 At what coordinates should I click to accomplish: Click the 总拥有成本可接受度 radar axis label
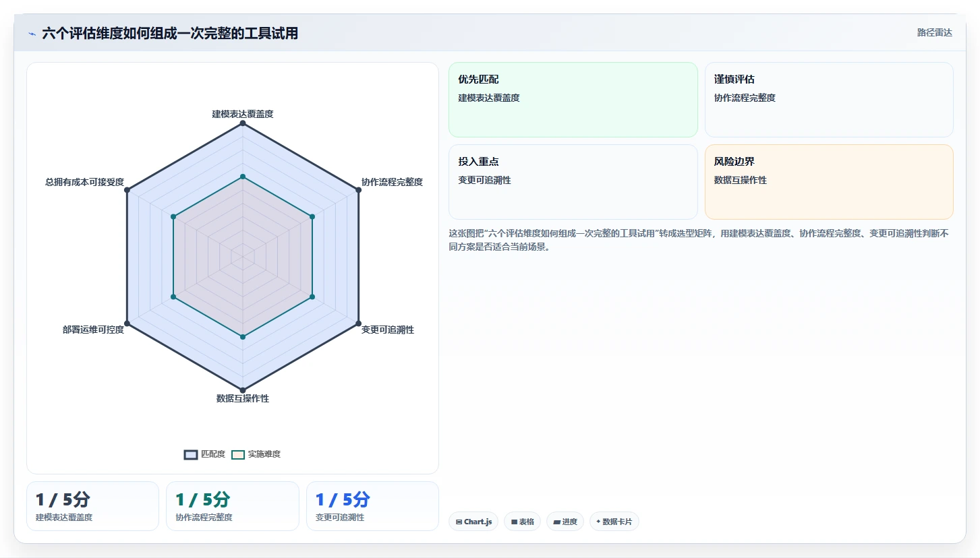coord(85,182)
